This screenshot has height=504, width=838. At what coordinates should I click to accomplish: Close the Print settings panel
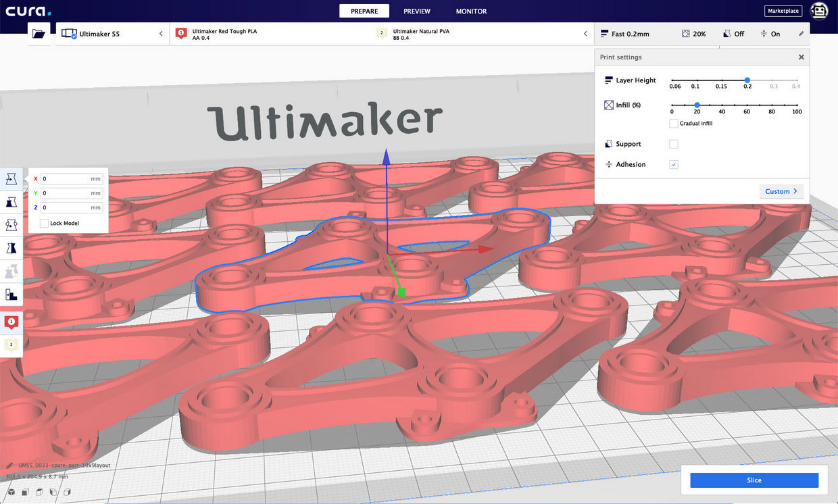pos(802,57)
